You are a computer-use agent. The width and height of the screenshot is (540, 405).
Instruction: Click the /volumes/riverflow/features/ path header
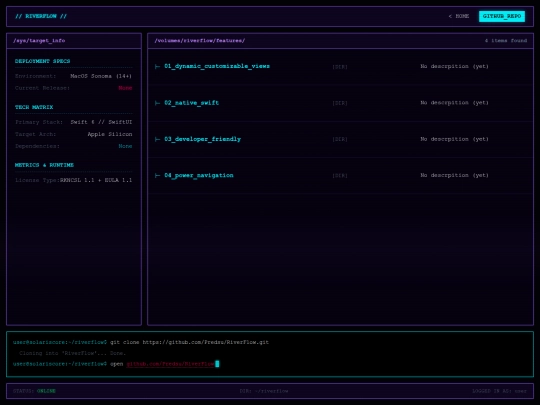click(x=200, y=41)
